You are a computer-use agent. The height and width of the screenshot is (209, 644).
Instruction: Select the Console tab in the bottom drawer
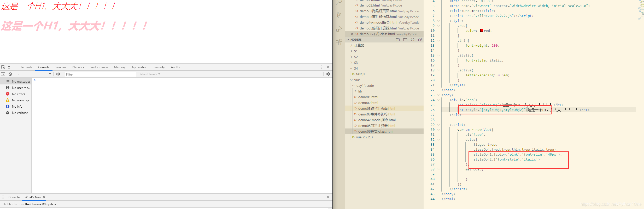[14, 197]
